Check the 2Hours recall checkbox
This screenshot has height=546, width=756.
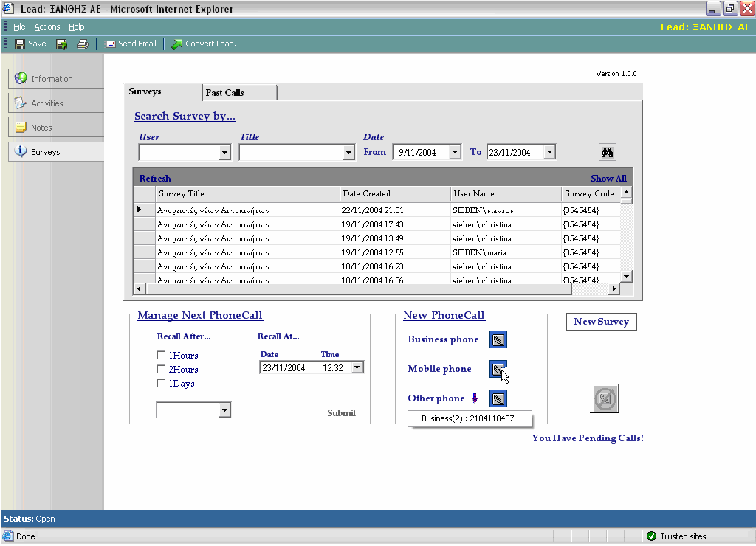[161, 369]
